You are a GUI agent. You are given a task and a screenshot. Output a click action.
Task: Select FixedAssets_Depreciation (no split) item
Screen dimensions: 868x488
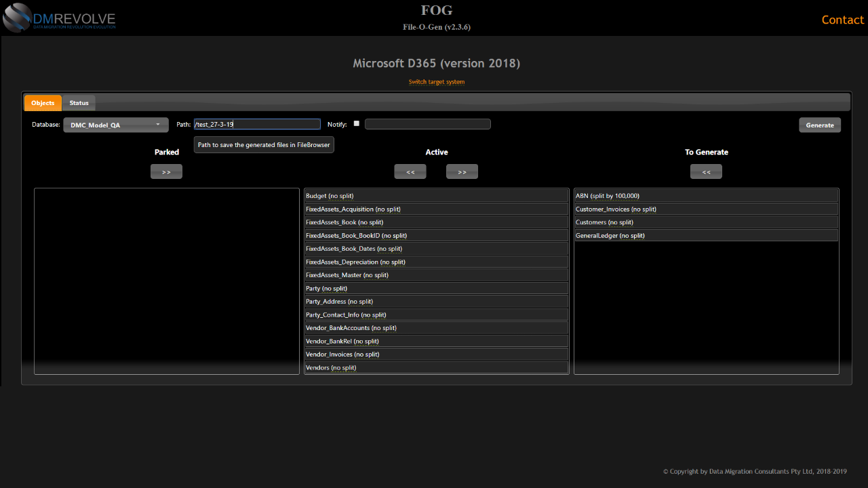click(436, 262)
